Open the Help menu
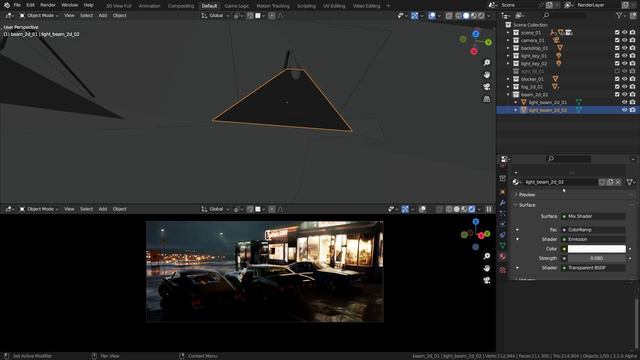 pyautogui.click(x=89, y=5)
